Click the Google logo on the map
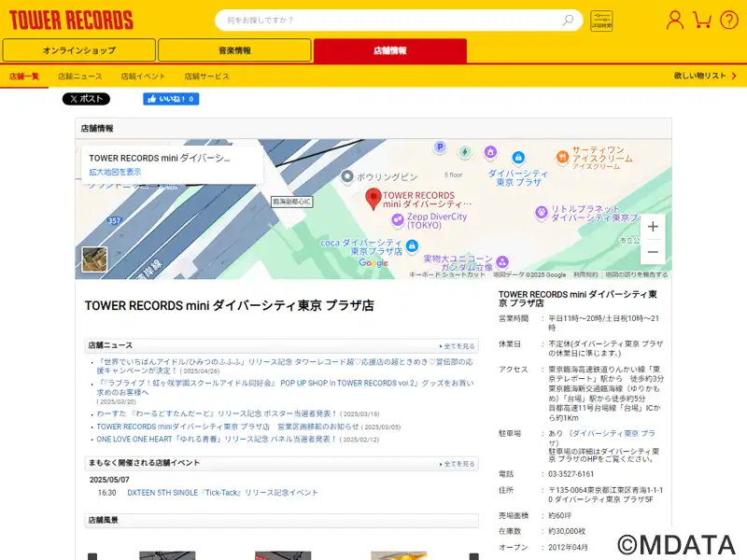The width and height of the screenshot is (747, 560). pyautogui.click(x=373, y=263)
